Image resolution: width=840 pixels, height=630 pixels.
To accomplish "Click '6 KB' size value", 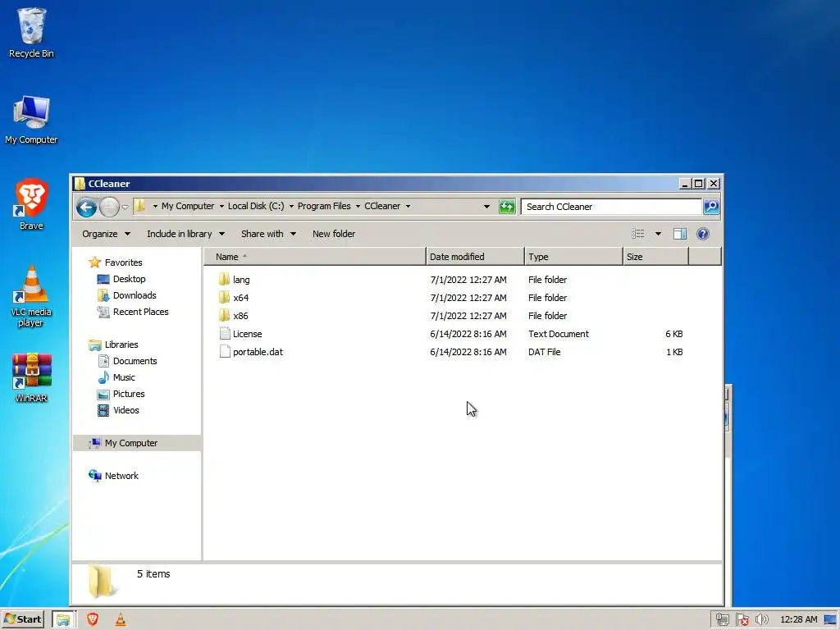I will (x=674, y=334).
